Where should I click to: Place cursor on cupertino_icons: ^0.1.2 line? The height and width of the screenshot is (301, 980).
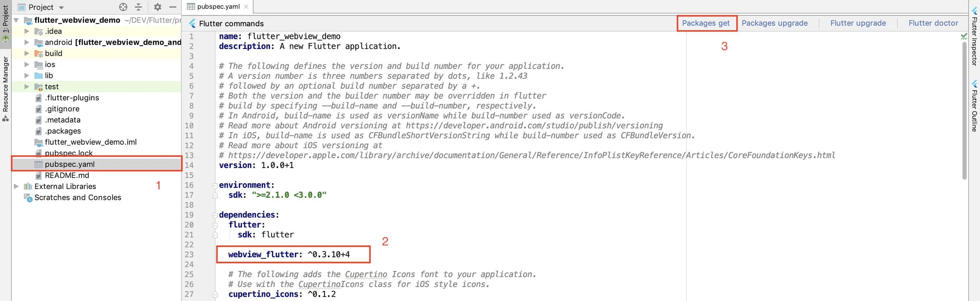(282, 294)
